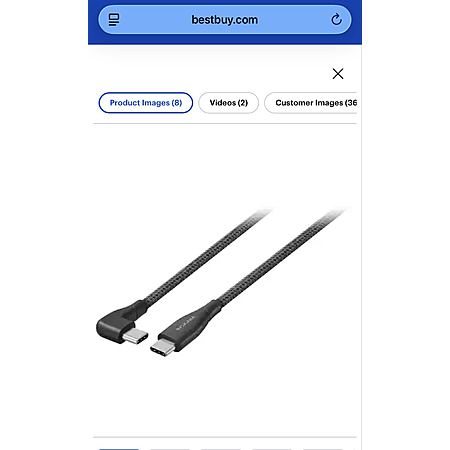This screenshot has height=450, width=450.
Task: Reload the bestbuy.com page
Action: point(336,20)
